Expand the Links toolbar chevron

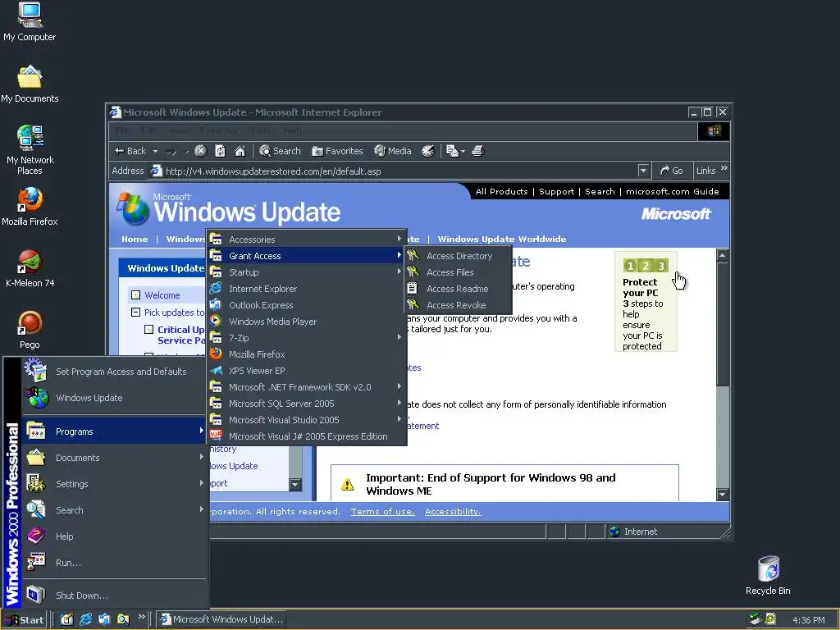coord(724,168)
